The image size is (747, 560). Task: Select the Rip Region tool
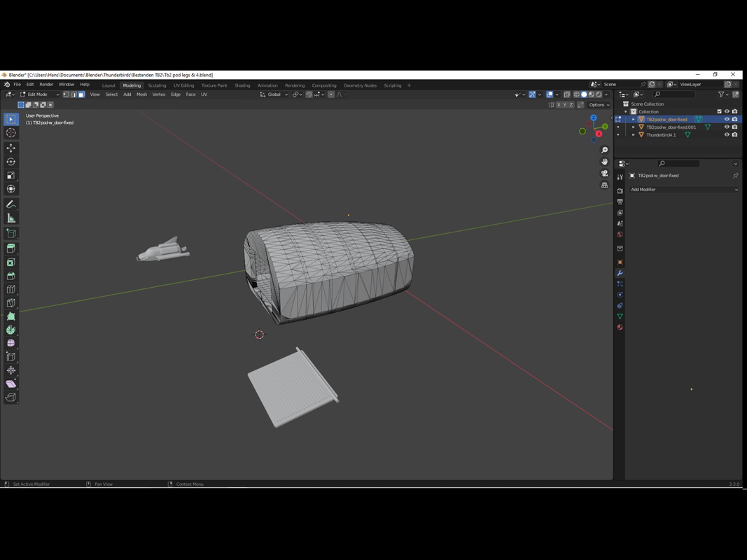[11, 397]
